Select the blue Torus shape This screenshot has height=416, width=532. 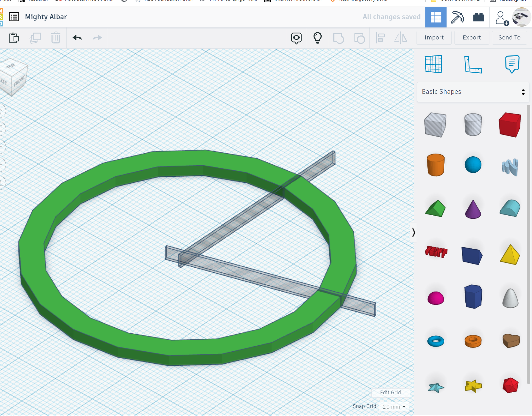436,341
